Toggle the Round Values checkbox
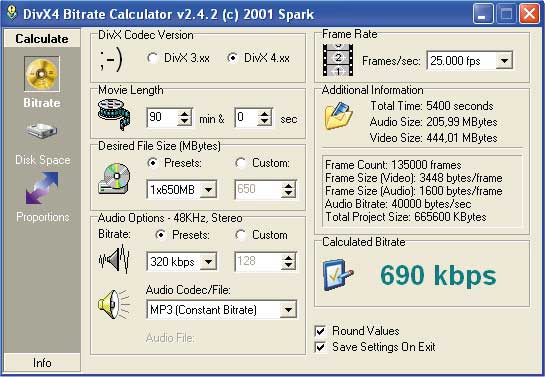This screenshot has width=545, height=377. (x=320, y=331)
